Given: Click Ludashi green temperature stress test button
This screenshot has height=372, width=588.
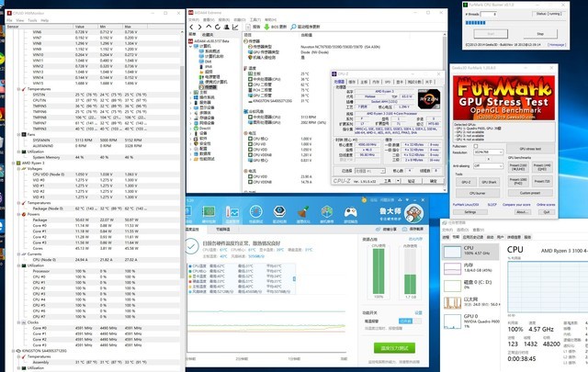Looking at the screenshot, I should [394, 348].
